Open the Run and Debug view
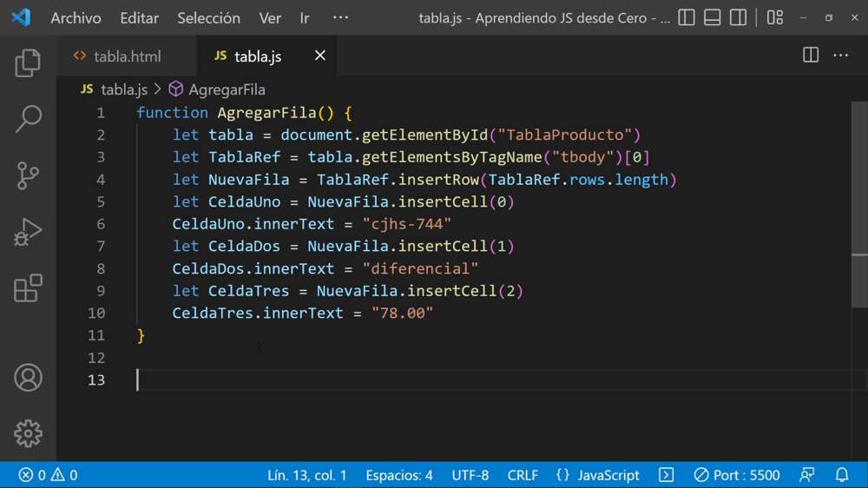The image size is (868, 488). [x=28, y=232]
